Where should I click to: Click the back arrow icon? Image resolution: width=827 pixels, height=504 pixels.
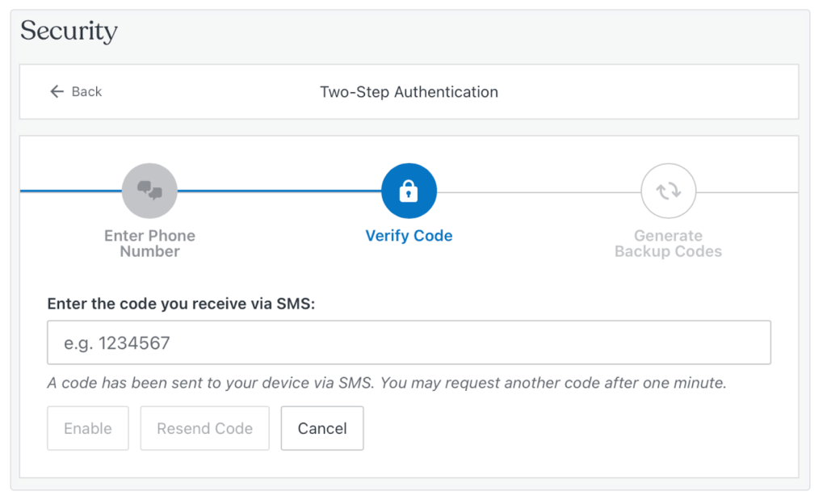(x=56, y=91)
